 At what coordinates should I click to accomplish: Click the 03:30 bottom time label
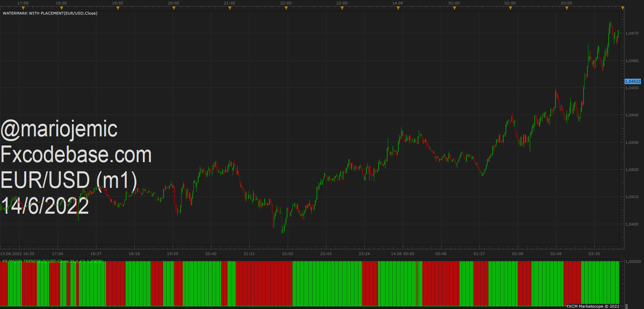click(594, 254)
